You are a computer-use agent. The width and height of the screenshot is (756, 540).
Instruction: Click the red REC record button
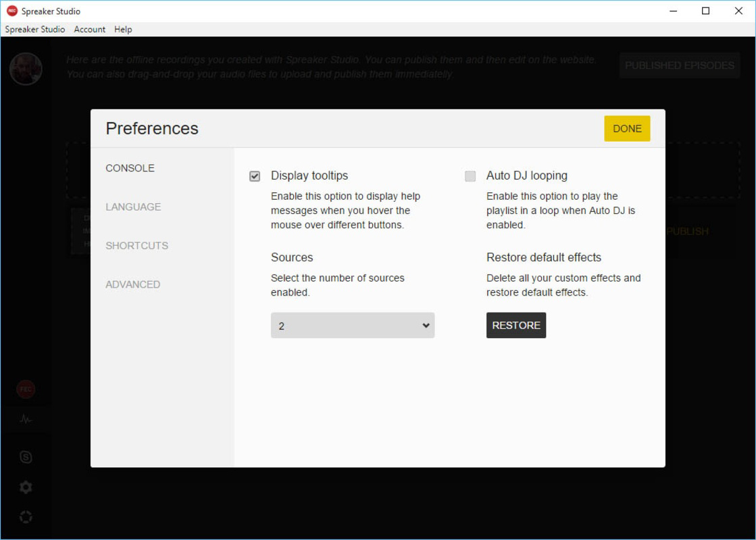click(x=26, y=389)
